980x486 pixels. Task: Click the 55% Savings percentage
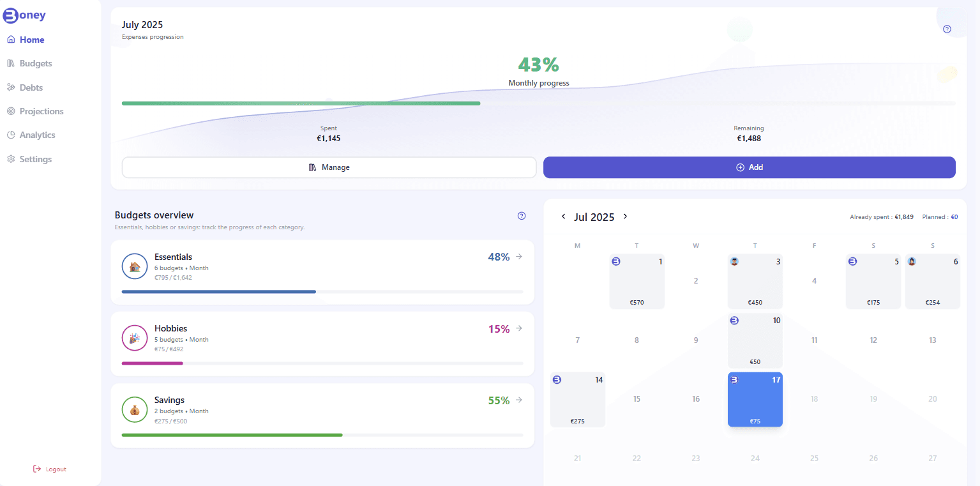tap(499, 400)
